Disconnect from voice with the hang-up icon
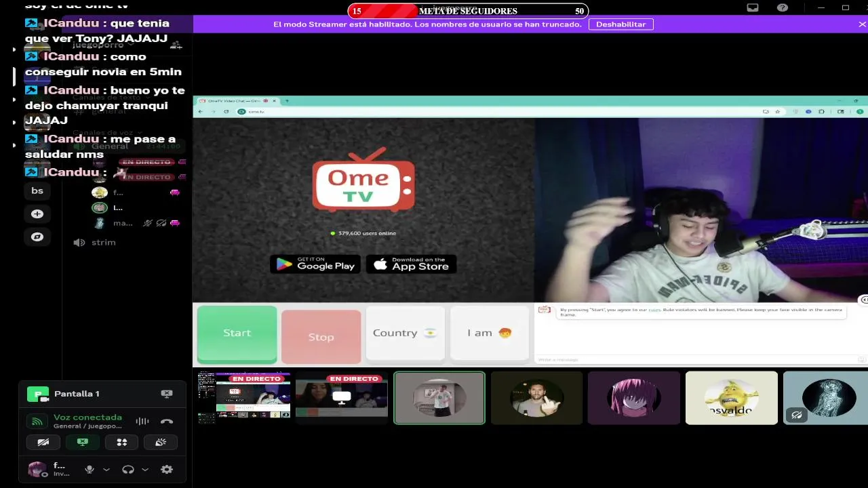868x488 pixels. [167, 422]
